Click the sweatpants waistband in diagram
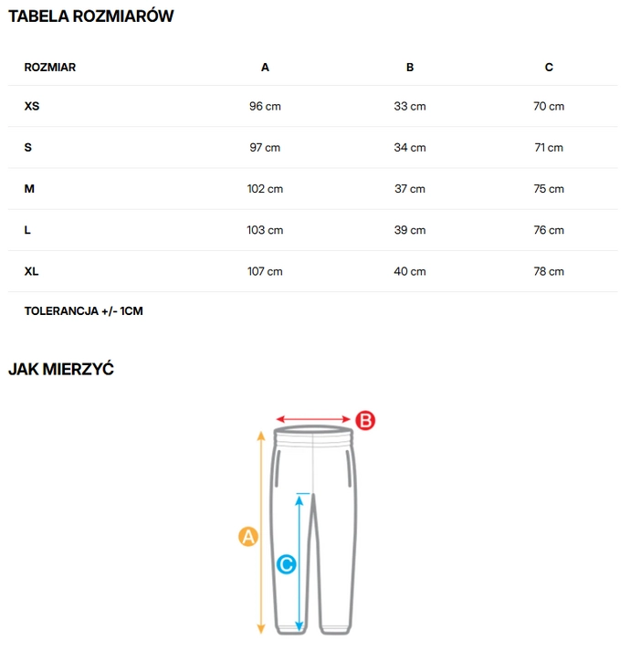Viewport: 630px width, 672px height. [x=313, y=434]
